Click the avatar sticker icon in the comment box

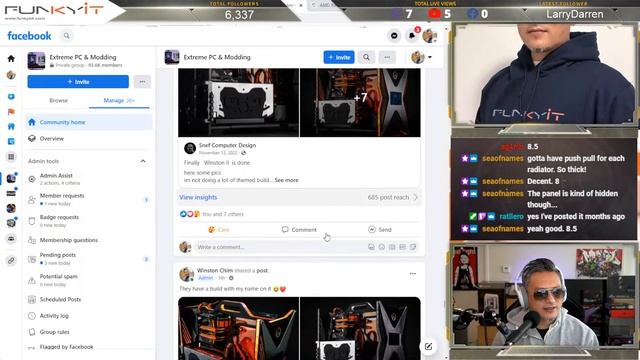click(371, 247)
